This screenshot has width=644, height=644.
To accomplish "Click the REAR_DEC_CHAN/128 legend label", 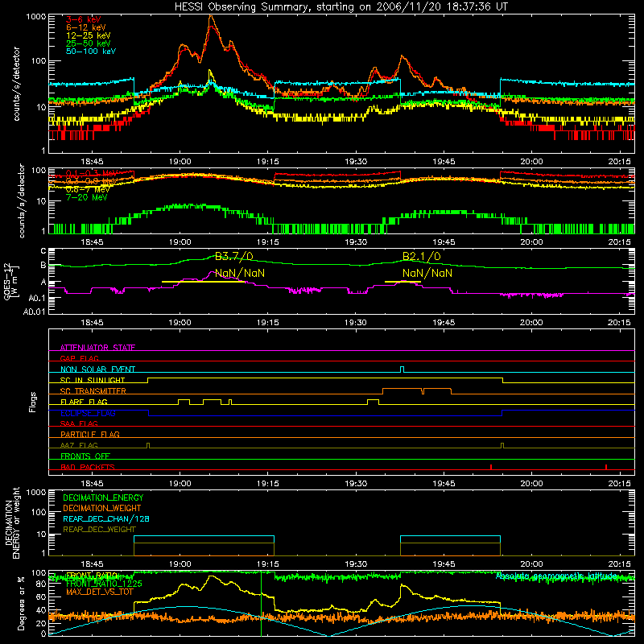I will click(106, 518).
